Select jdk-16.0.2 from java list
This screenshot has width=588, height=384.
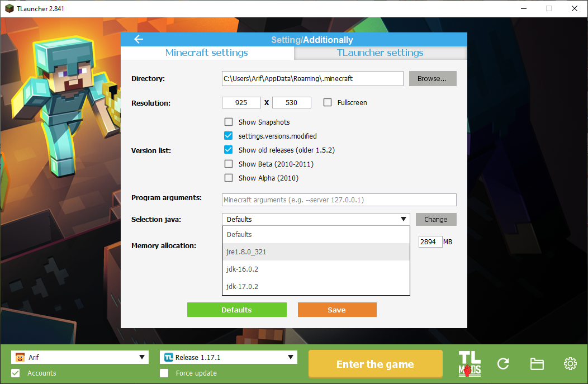coord(316,269)
